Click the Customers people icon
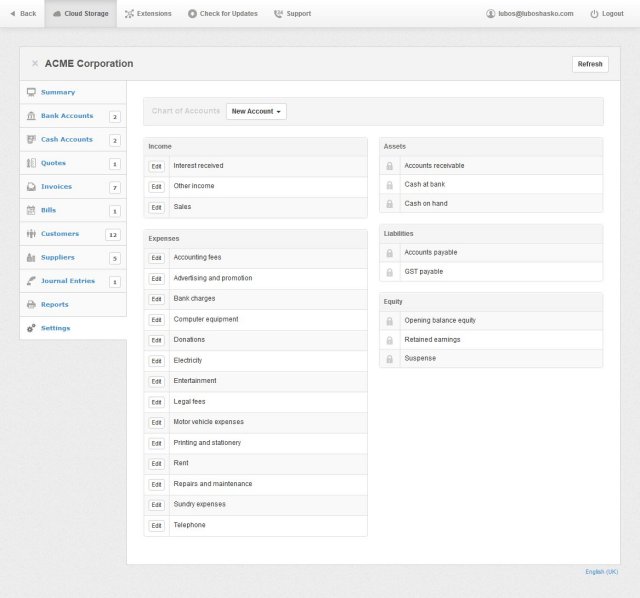 point(32,234)
